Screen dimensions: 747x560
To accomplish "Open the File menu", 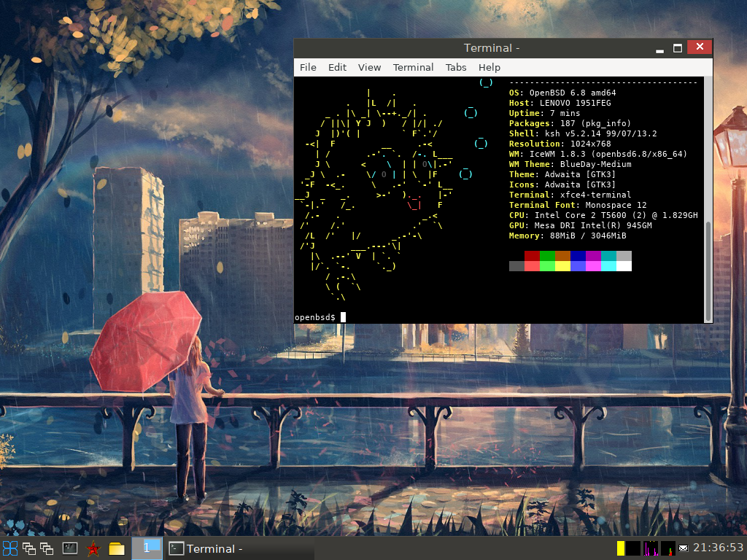I will pos(308,67).
